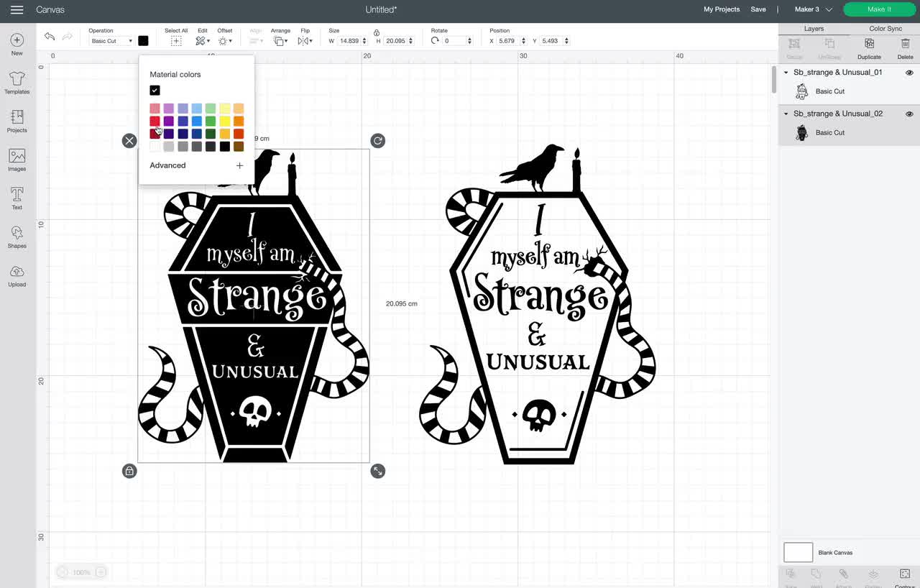The width and height of the screenshot is (920, 588).
Task: Delete the selected layer
Action: tap(905, 48)
